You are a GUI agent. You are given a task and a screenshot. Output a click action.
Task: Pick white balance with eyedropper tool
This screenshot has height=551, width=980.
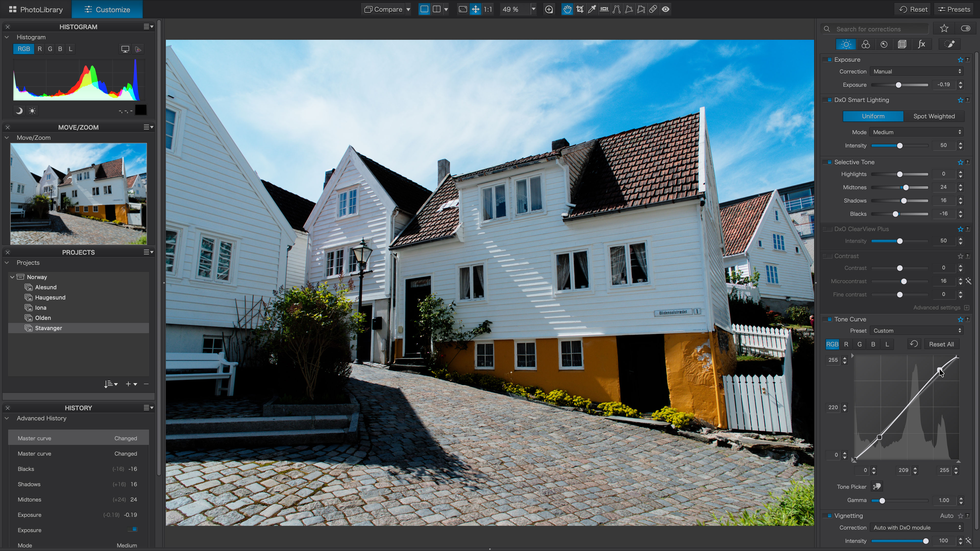(592, 9)
